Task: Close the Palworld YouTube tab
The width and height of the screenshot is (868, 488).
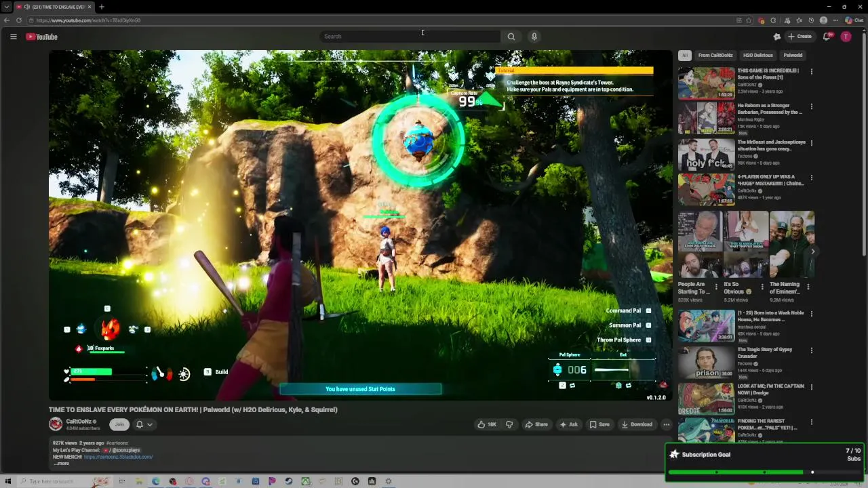Action: click(x=90, y=7)
